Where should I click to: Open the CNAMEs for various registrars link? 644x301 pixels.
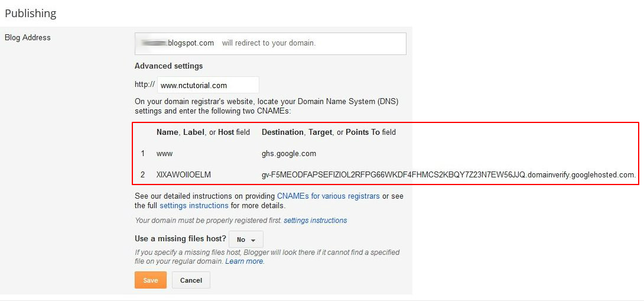pos(328,196)
